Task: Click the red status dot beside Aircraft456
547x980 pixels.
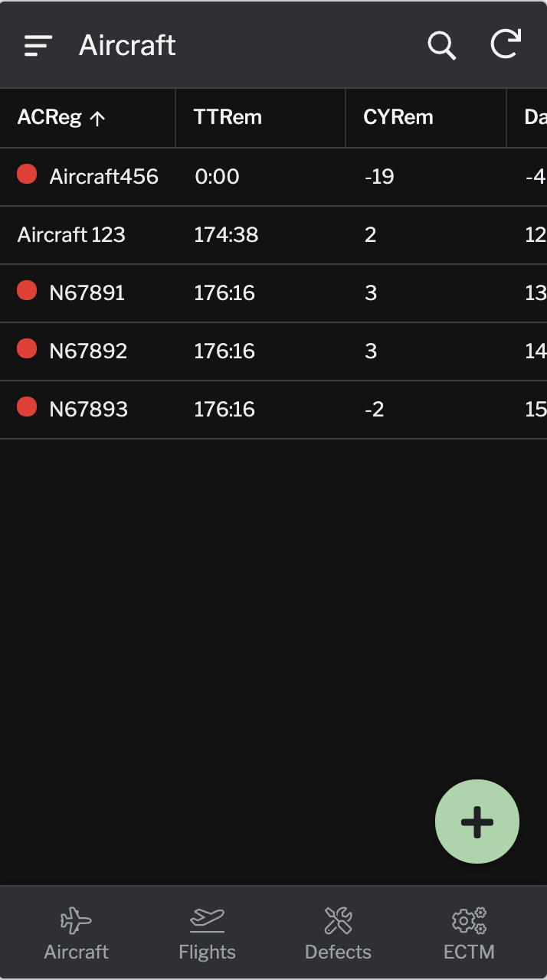Action: pos(26,174)
